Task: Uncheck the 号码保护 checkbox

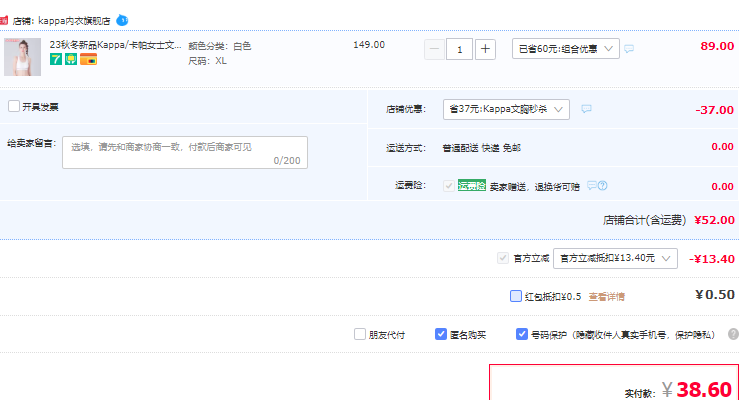Action: tap(521, 334)
